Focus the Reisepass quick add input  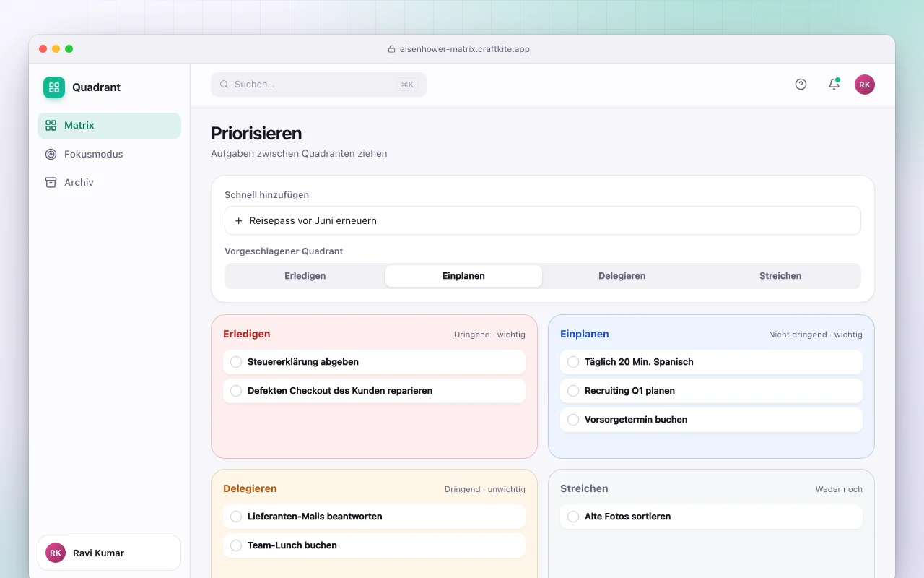(543, 220)
